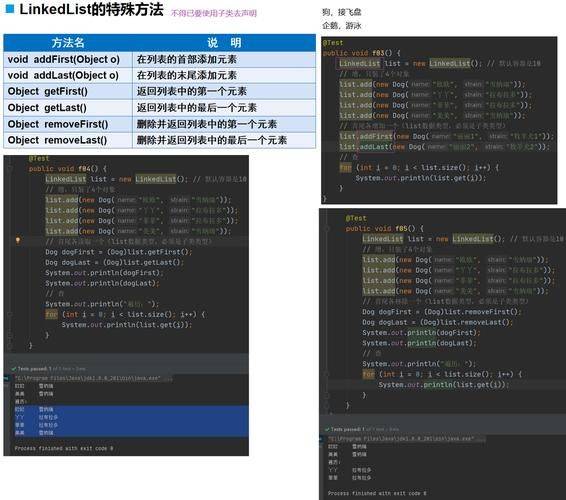Click the (Dog)list.getLast() line in f04
Screen dimensions: 566x500
[114, 262]
